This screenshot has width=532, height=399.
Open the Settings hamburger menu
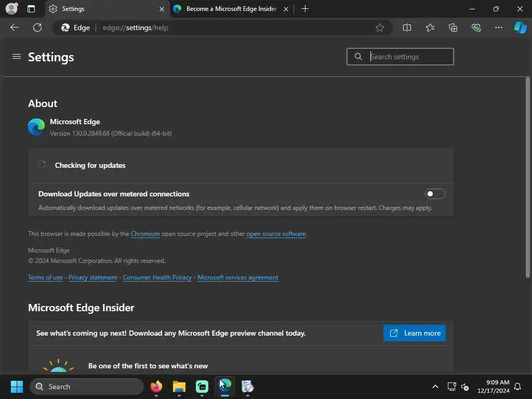click(17, 57)
